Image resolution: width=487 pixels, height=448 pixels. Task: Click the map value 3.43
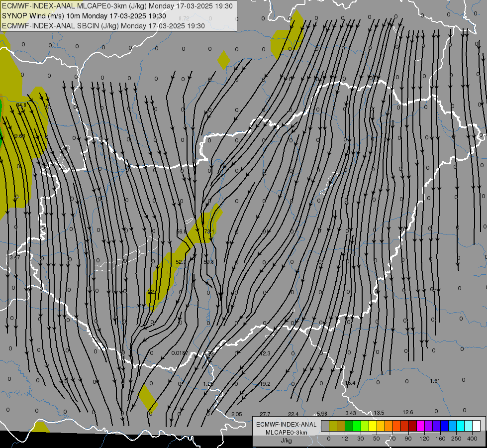(x=350, y=413)
